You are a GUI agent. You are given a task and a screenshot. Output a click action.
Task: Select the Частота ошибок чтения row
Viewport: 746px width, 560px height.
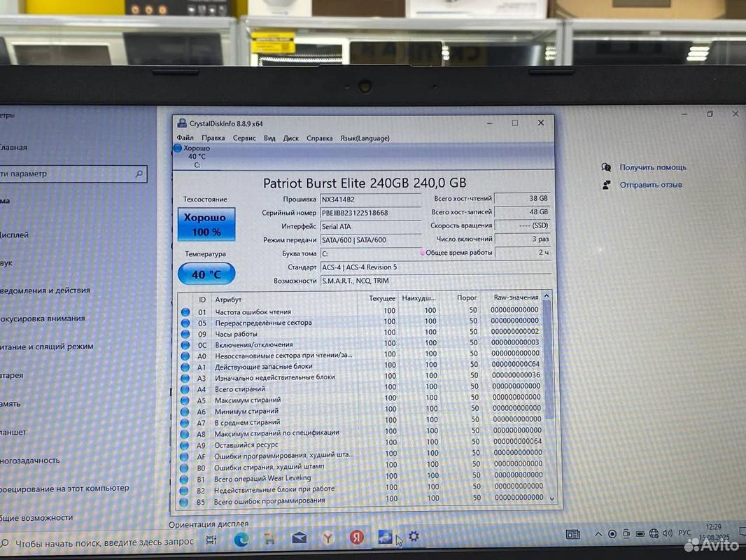360,311
